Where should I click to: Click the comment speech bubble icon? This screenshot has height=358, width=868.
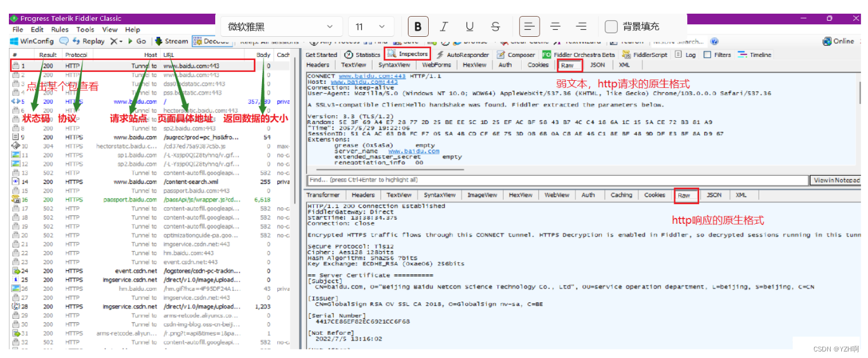tap(64, 42)
